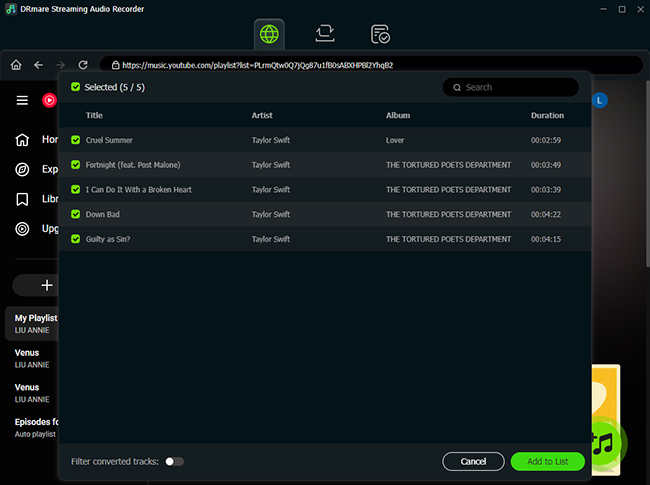The width and height of the screenshot is (650, 485).
Task: Uncheck Fortnight (feat. Post Malone) track
Action: pos(75,165)
